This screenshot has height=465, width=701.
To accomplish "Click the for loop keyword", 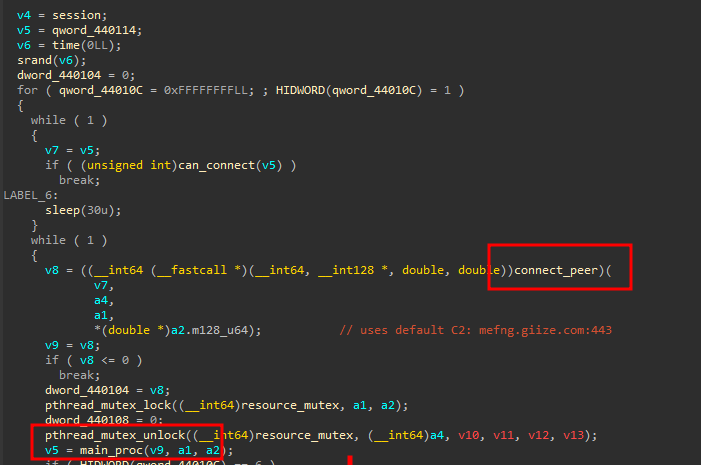I will click(x=27, y=90).
